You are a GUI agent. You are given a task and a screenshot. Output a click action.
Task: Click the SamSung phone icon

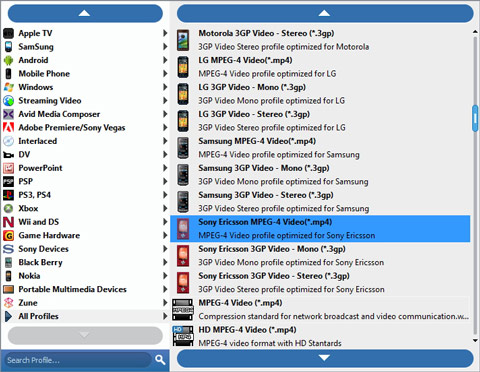8,47
